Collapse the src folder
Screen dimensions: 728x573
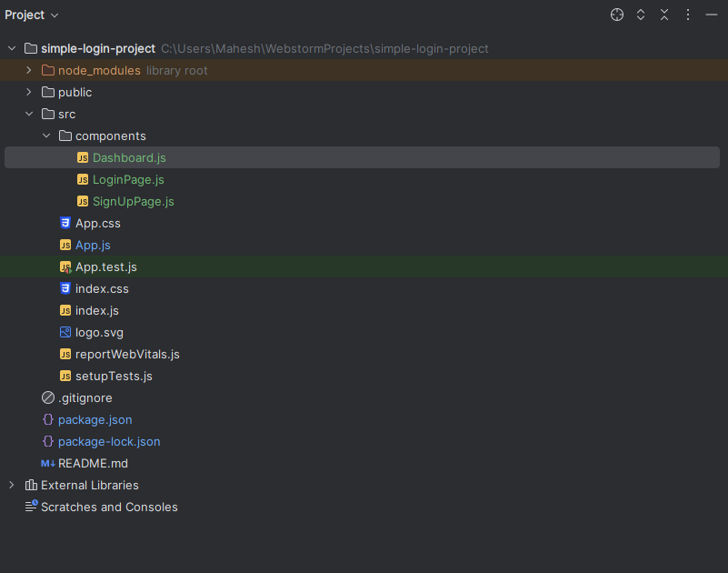29,114
